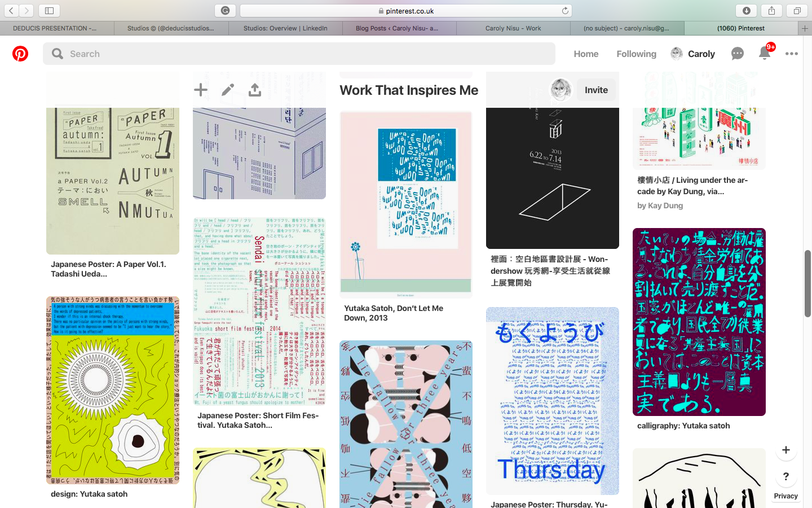Viewport: 812px width, 508px height.
Task: Click the pencil edit board icon
Action: click(228, 90)
